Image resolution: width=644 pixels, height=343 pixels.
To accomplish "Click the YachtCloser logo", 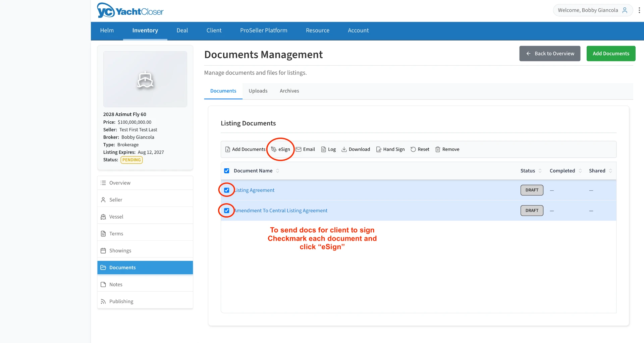I will tap(130, 10).
